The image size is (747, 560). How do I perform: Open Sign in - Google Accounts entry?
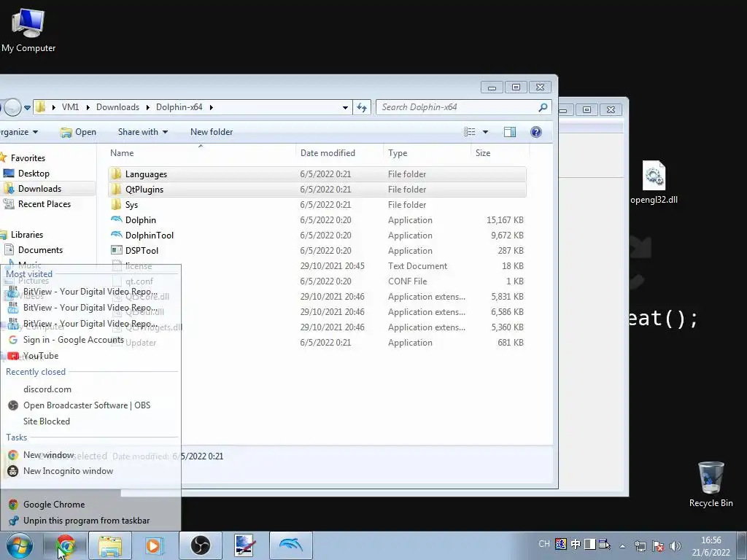(x=74, y=340)
